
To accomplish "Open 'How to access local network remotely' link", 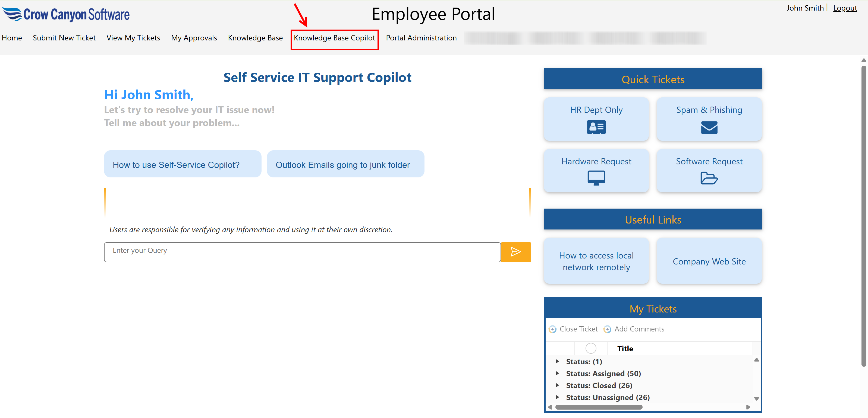I will (x=596, y=261).
